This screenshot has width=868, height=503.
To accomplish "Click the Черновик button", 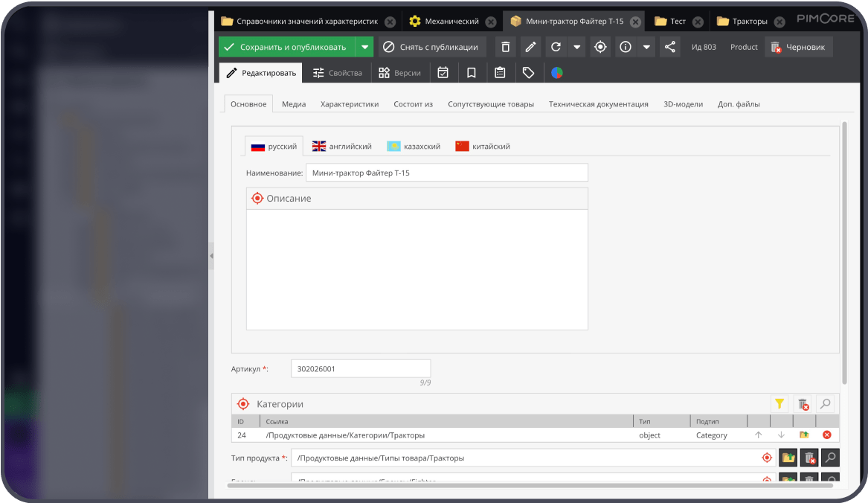I will [798, 47].
